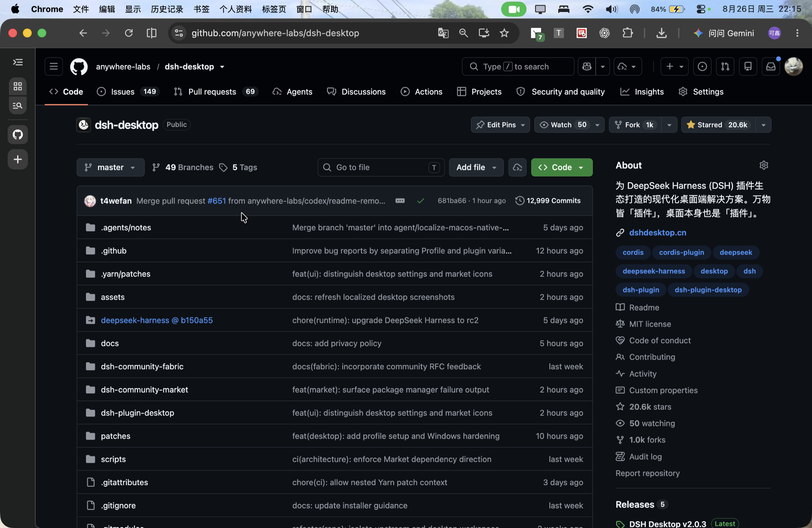
Task: Open the Wi-Fi status menu
Action: [587, 9]
